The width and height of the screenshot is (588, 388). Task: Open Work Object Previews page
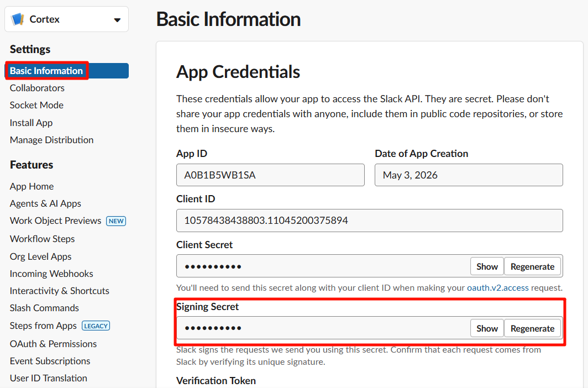tap(55, 221)
